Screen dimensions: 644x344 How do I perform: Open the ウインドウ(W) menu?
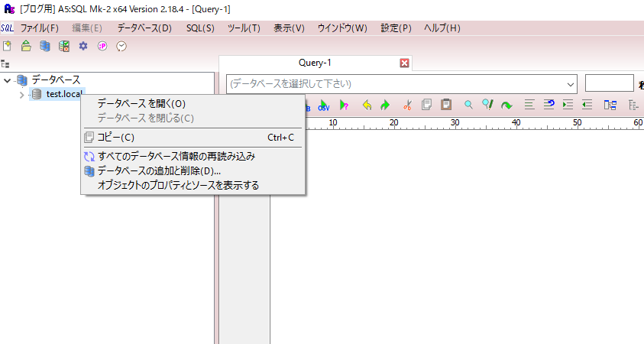pos(342,28)
